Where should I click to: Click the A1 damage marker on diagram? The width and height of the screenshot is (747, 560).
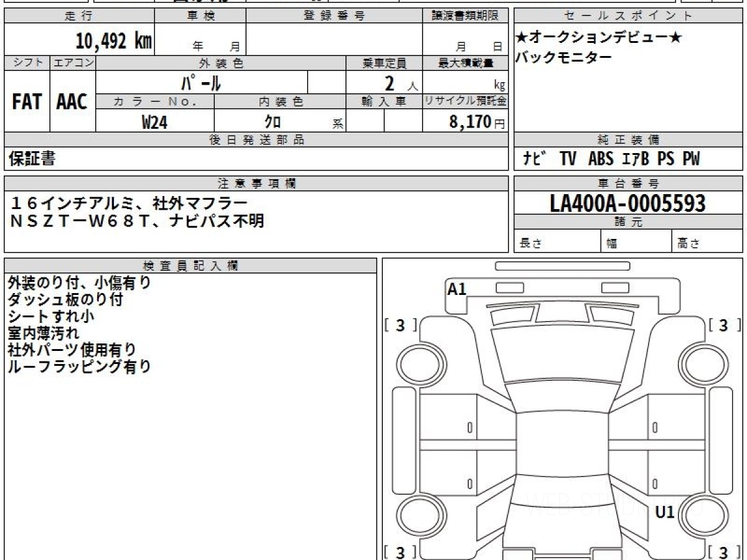[457, 289]
